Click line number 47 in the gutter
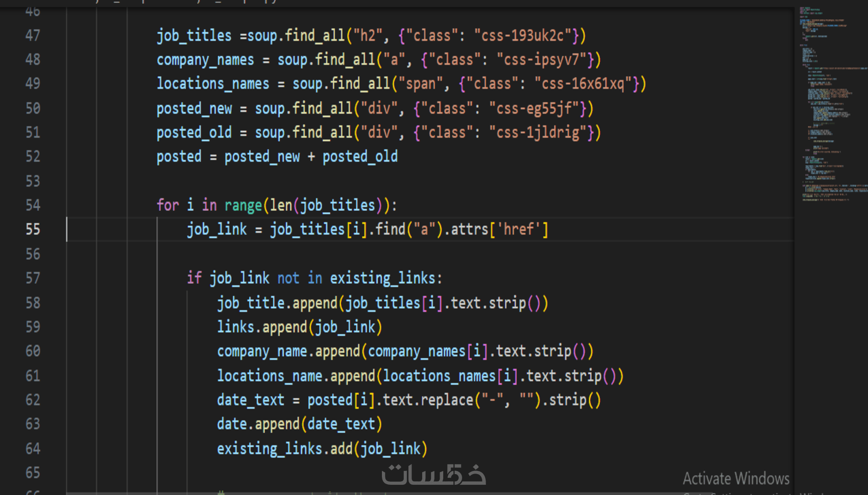Image resolution: width=868 pixels, height=495 pixels. (33, 35)
